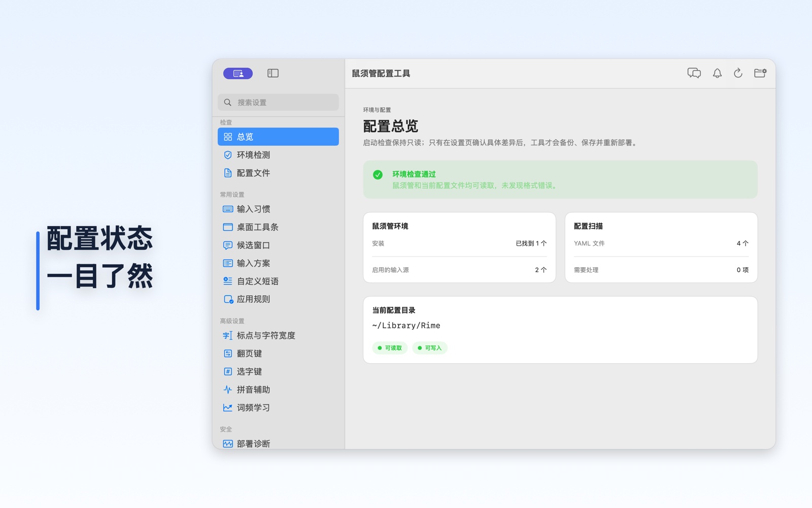The image size is (812, 508).
Task: Toggle the sidebar panel icon
Action: coord(273,74)
